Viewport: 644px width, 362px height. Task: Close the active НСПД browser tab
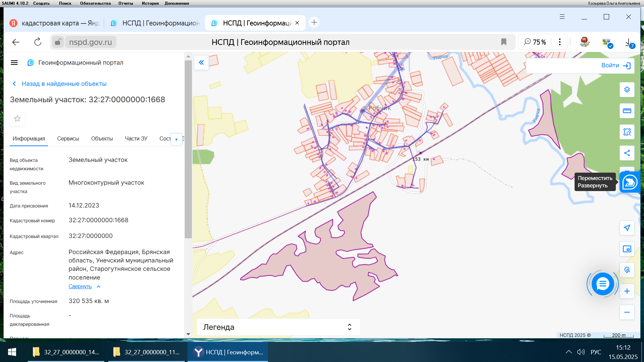[297, 23]
